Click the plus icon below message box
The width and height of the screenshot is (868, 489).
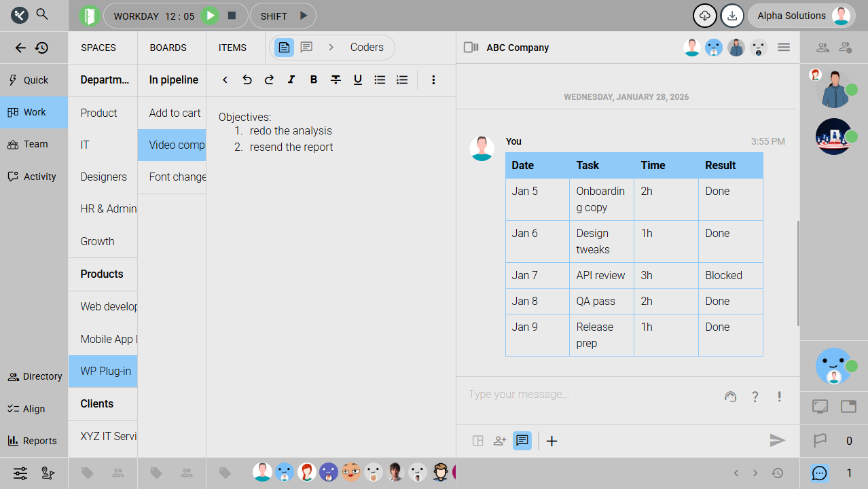(x=552, y=441)
